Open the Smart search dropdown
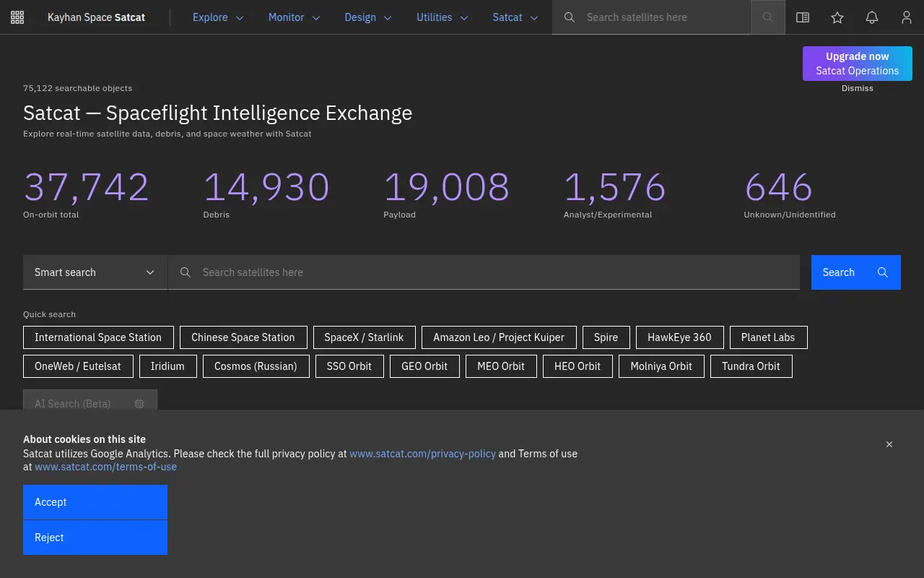Image resolution: width=924 pixels, height=578 pixels. 95,272
